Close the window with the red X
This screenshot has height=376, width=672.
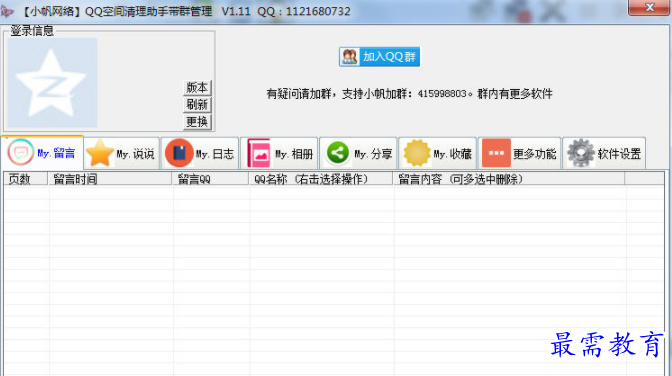[x=650, y=7]
